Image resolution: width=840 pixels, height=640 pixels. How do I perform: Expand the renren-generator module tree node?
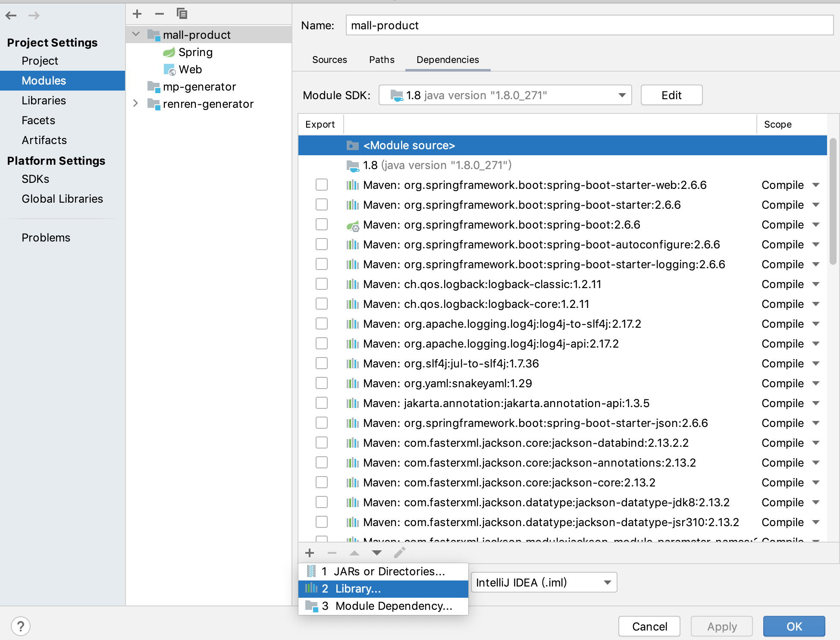(136, 103)
